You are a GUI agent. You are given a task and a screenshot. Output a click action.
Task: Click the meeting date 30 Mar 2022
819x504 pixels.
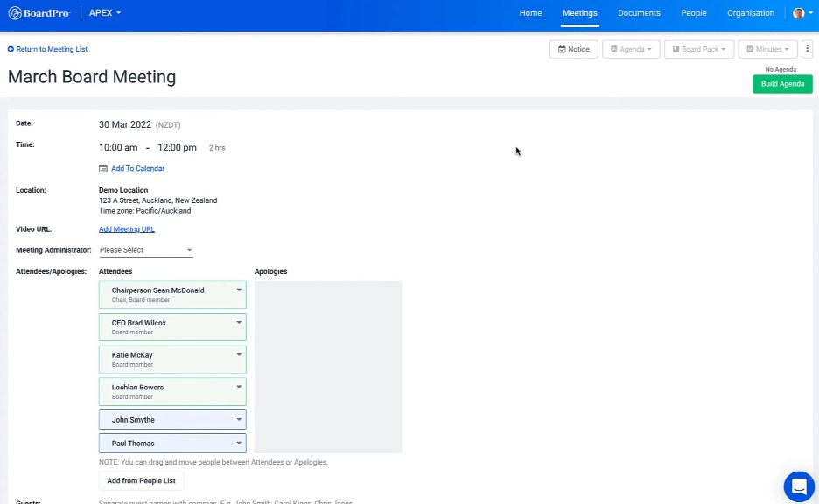125,124
